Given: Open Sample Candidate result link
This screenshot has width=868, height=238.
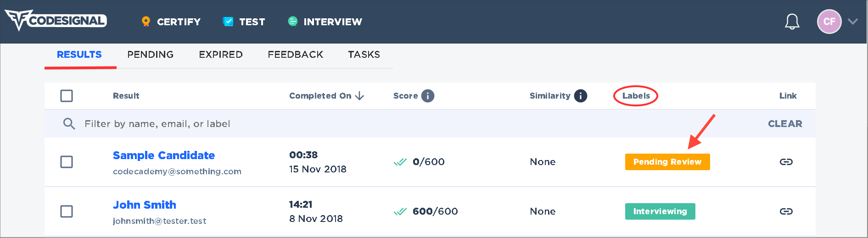Looking at the screenshot, I should [164, 155].
